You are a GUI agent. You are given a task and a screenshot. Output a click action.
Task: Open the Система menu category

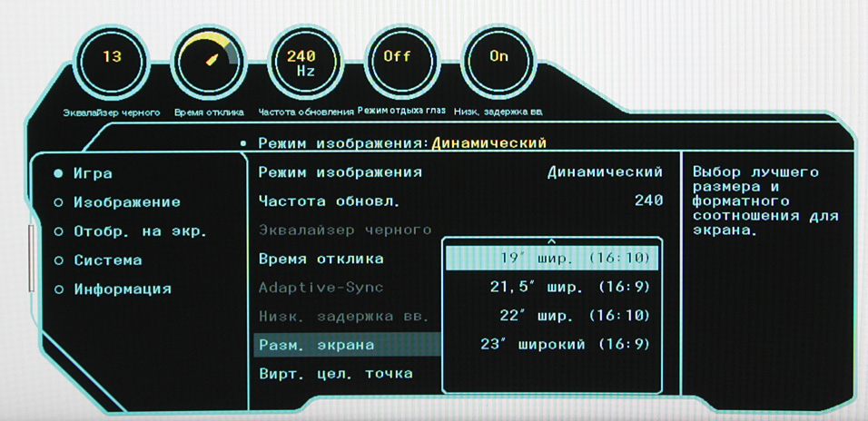[x=97, y=260]
